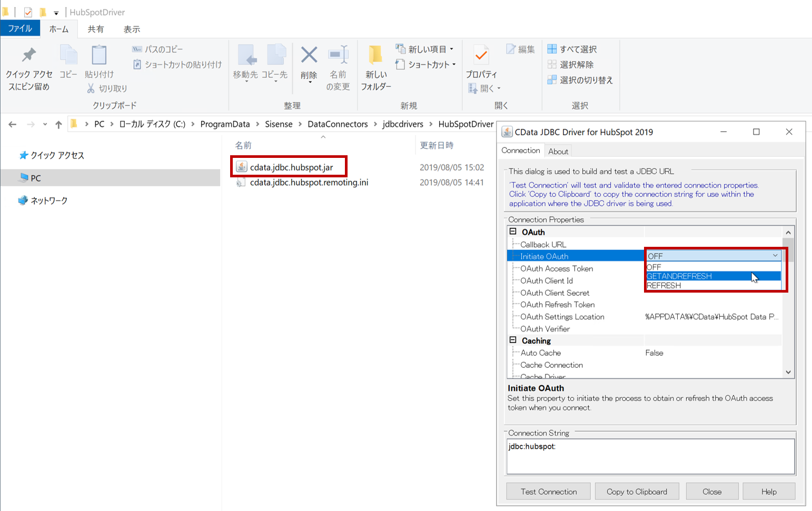The image size is (812, 511).
Task: Click Test Connection button
Action: 549,492
